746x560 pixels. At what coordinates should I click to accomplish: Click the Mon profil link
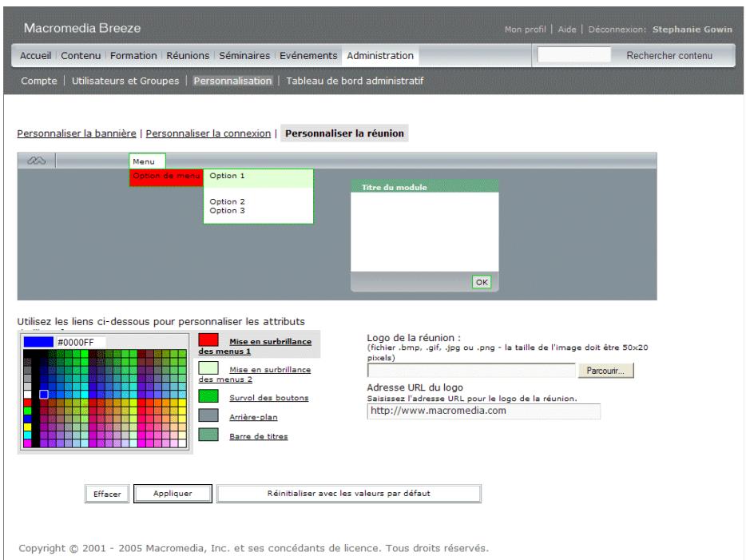(x=526, y=30)
